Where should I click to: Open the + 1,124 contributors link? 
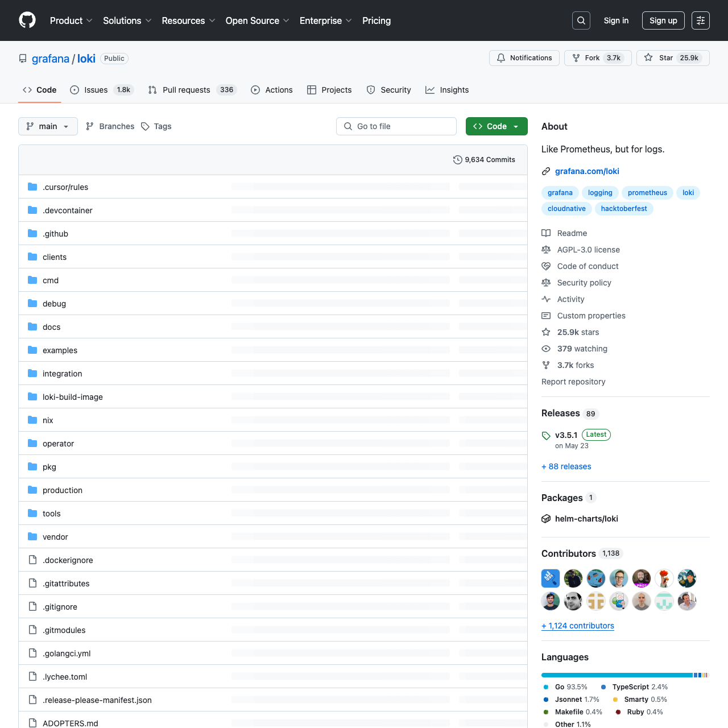click(x=578, y=626)
